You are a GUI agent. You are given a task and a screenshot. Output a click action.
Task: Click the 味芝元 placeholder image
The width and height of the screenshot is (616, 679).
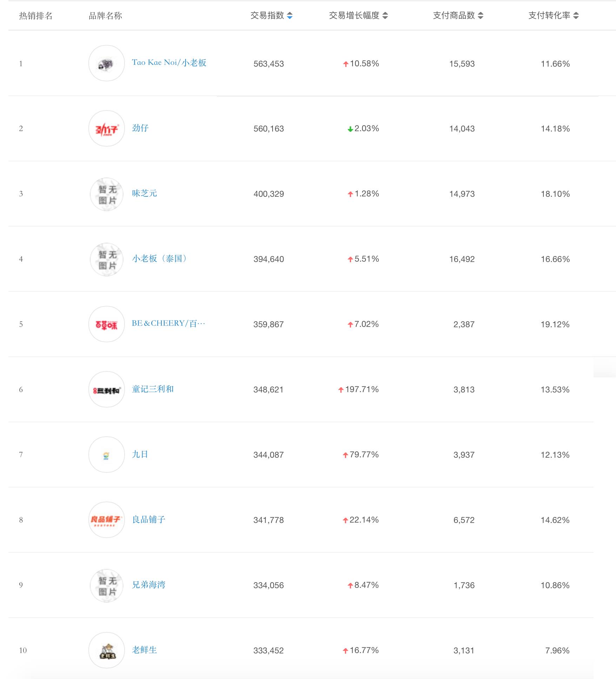[x=107, y=194]
